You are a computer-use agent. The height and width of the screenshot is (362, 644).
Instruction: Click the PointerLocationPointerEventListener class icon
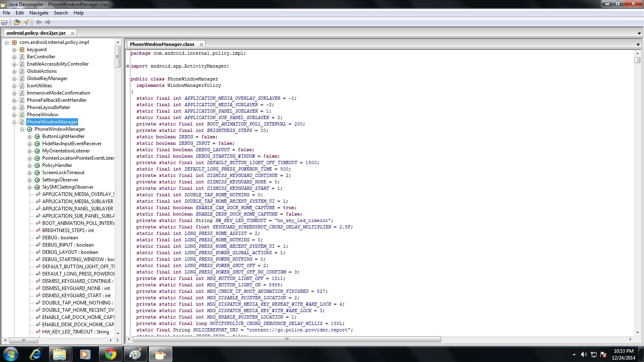click(37, 158)
